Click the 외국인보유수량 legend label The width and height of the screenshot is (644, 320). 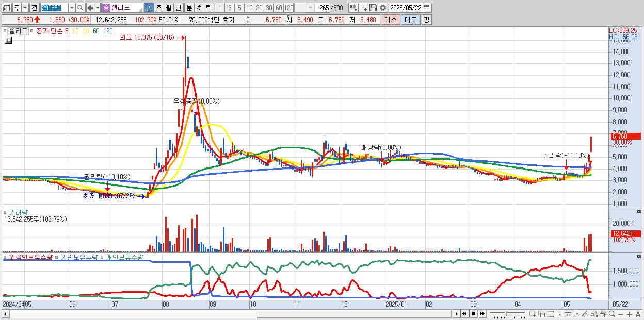tap(30, 257)
